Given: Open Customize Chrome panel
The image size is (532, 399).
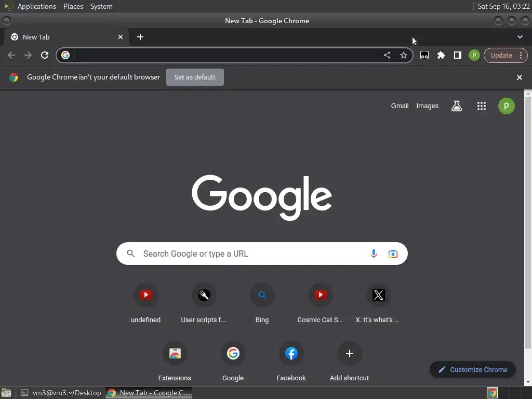Looking at the screenshot, I should [473, 369].
